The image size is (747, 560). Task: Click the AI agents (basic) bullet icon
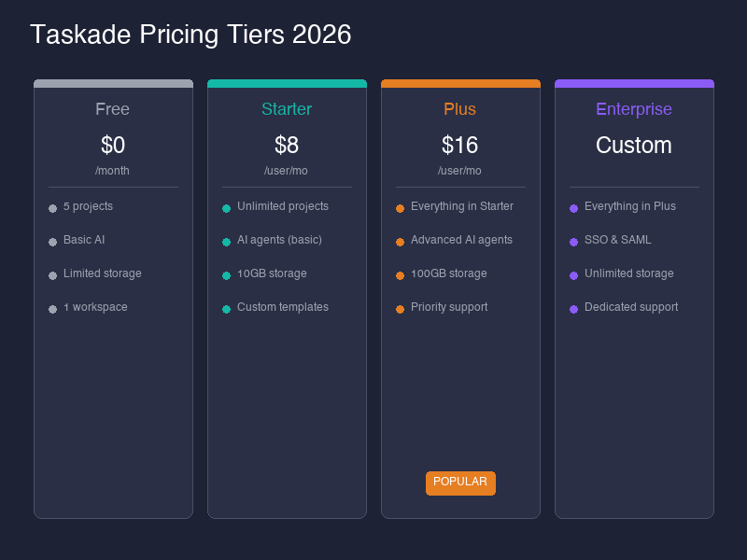(226, 241)
